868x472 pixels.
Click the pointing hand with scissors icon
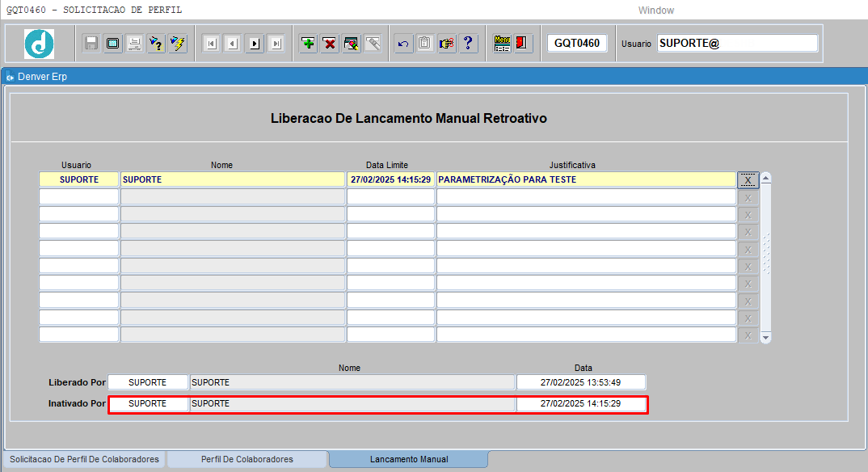pos(447,43)
